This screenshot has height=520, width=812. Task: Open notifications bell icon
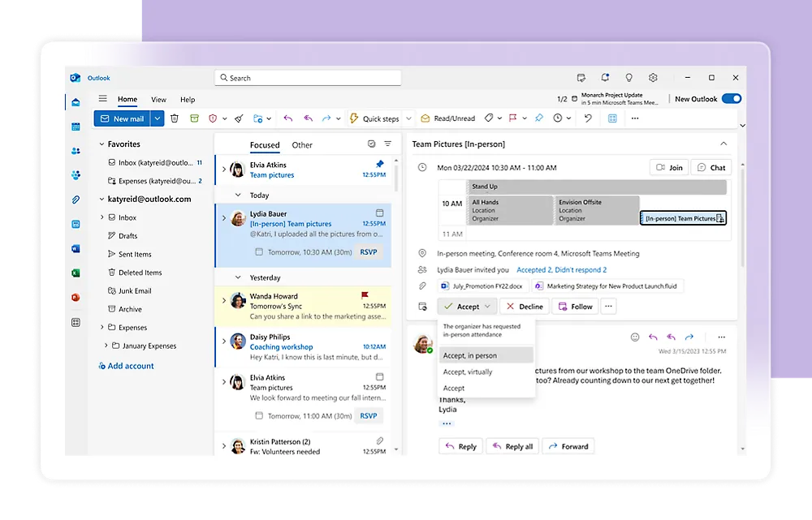pos(605,78)
